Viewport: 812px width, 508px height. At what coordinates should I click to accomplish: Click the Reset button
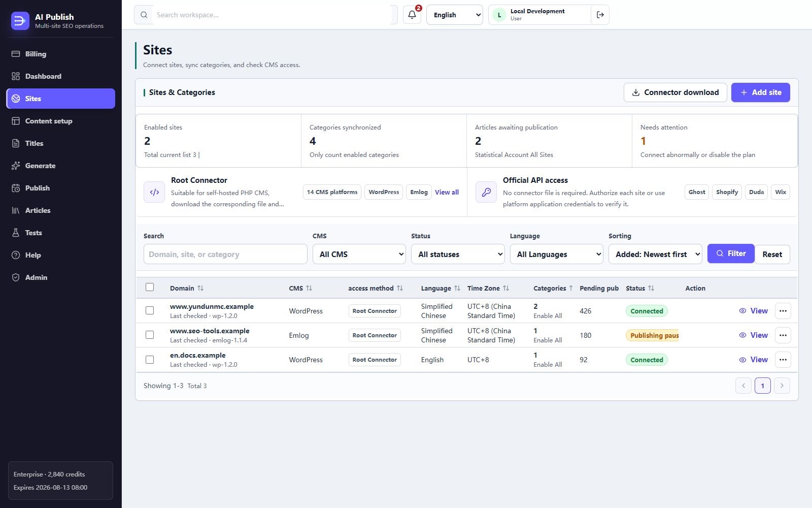[x=772, y=254]
